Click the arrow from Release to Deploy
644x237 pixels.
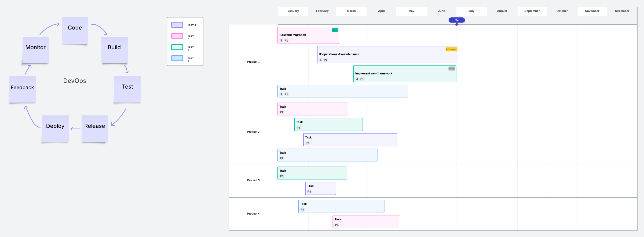(75, 129)
